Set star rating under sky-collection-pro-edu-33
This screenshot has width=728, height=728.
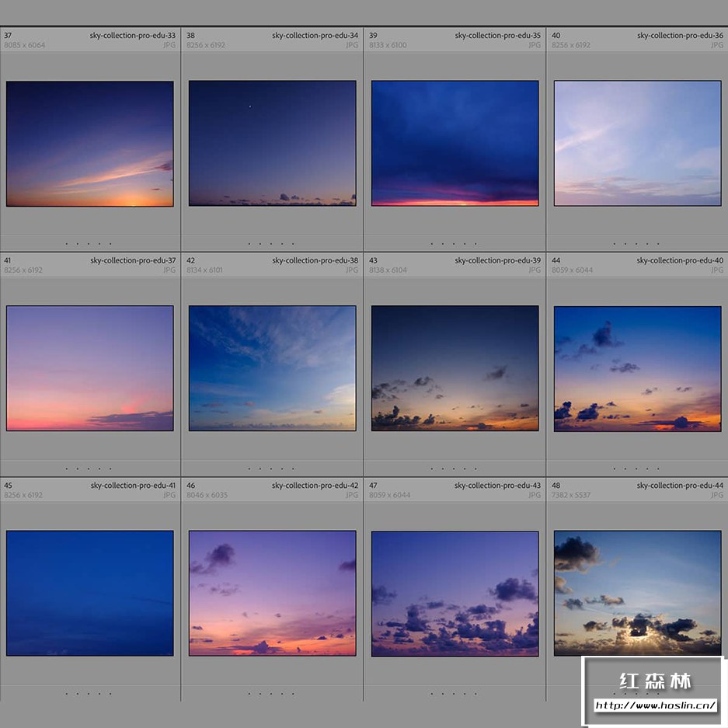(89, 244)
